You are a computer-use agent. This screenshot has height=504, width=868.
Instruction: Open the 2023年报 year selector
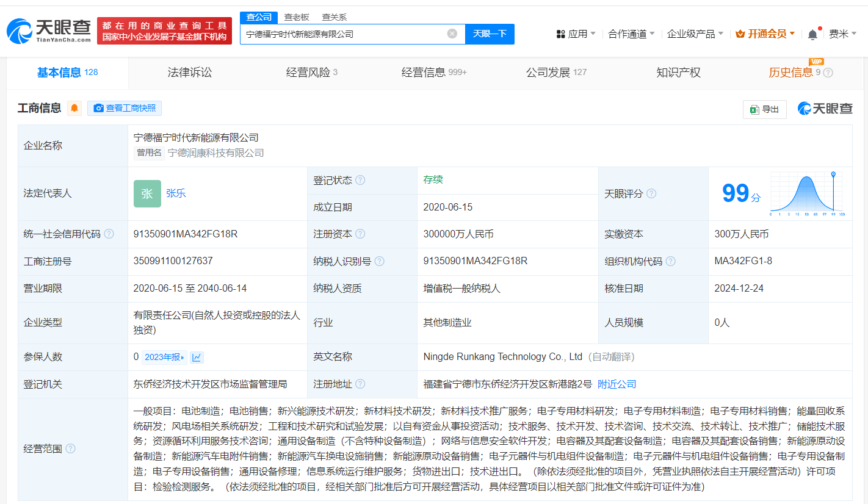[165, 357]
